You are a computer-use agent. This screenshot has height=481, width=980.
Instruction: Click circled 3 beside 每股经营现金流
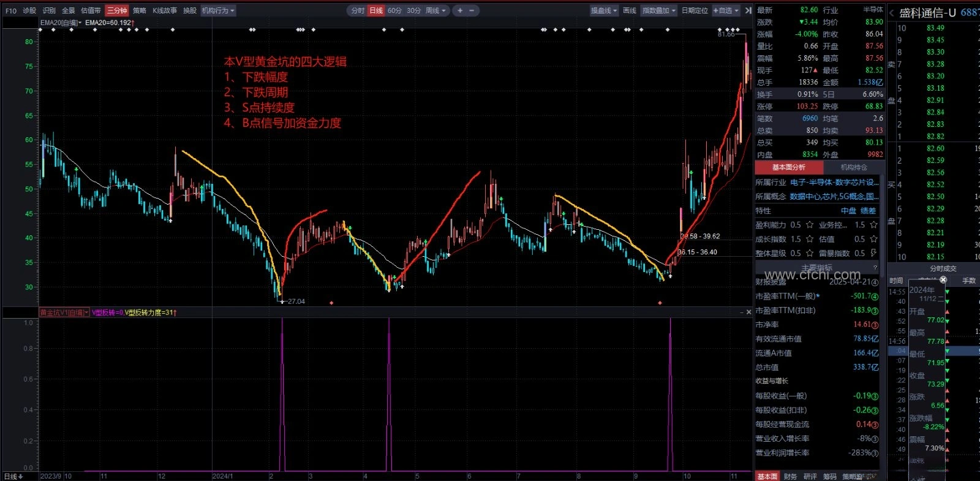875,425
